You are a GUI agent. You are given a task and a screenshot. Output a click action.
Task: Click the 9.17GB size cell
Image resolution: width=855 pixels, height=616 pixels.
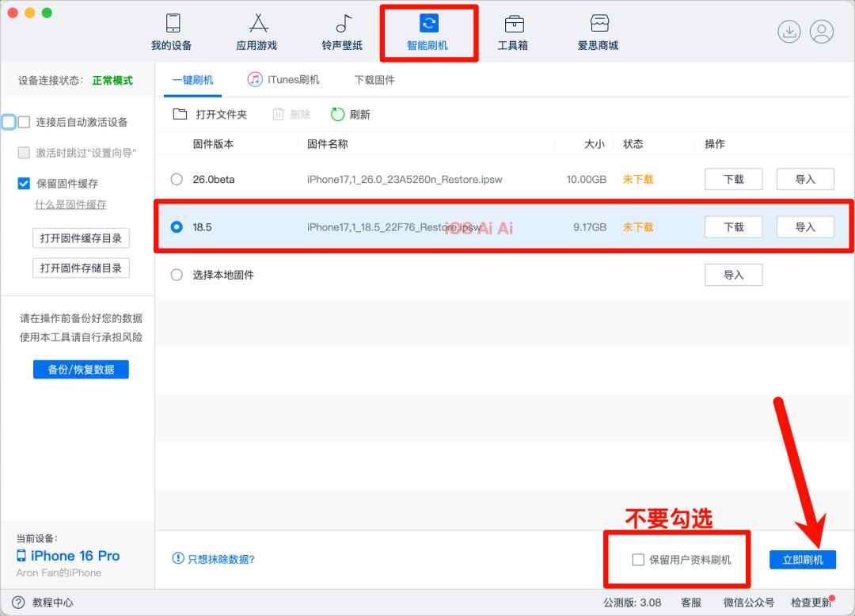(x=590, y=226)
